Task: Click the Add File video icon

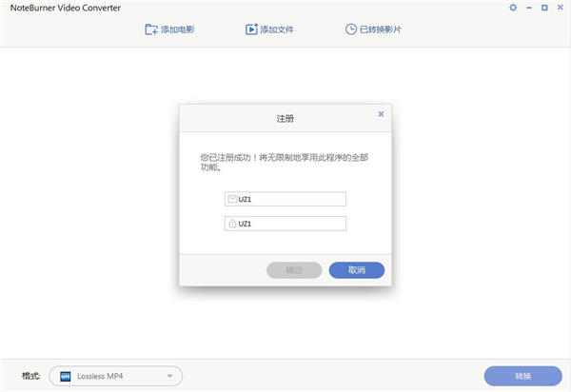Action: point(251,29)
